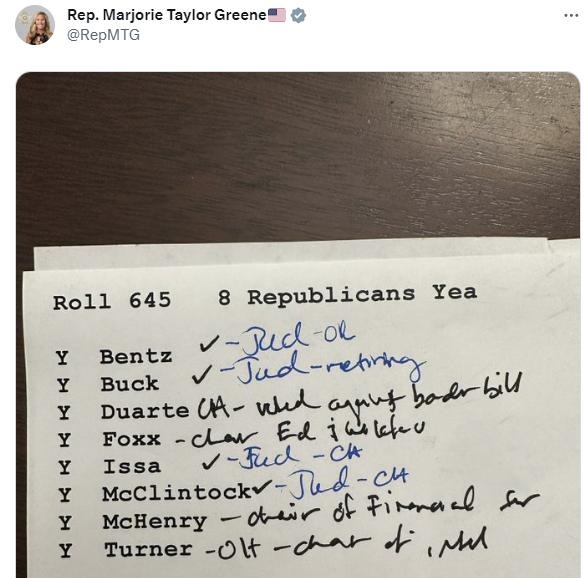
Task: Open the attached photo of the roll call
Action: coord(298,325)
